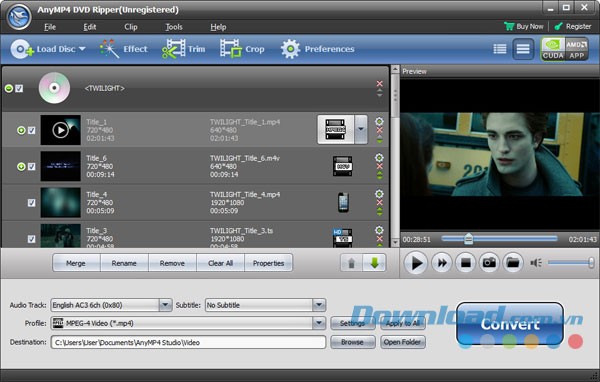Screen dimensions: 600x382
Task: Click the HD profile icon for Title_3
Action: point(342,237)
